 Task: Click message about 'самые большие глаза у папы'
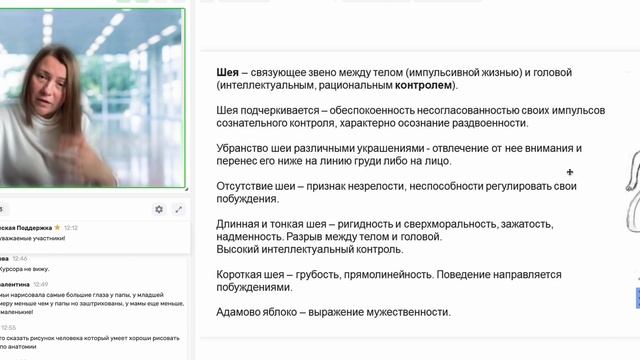point(92,303)
